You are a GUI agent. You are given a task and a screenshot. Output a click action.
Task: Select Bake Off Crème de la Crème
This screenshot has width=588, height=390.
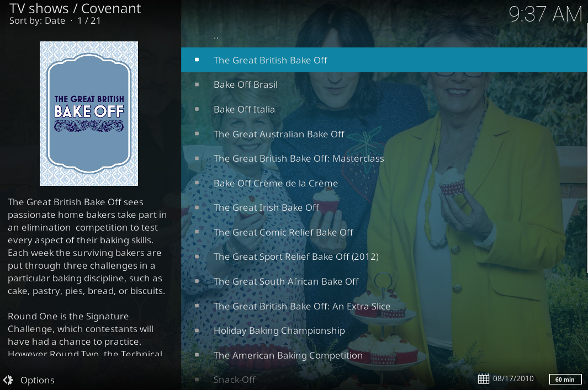point(384,183)
